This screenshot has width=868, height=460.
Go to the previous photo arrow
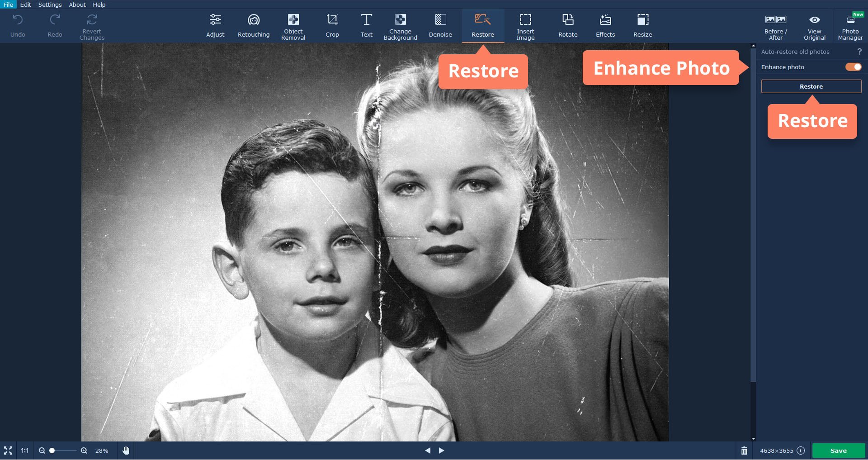[428, 451]
